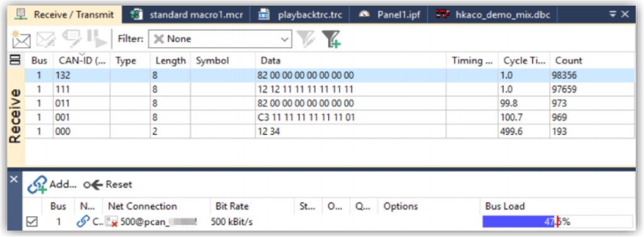Open the Filter None dropdown

coord(219,39)
